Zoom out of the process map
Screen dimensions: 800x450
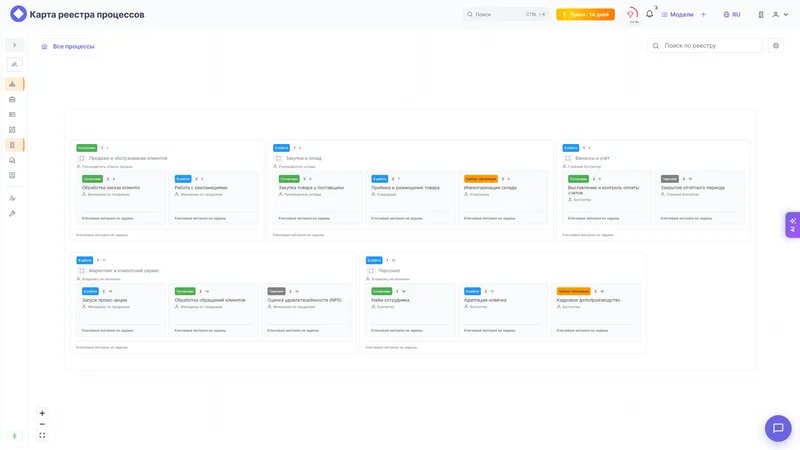(x=42, y=424)
